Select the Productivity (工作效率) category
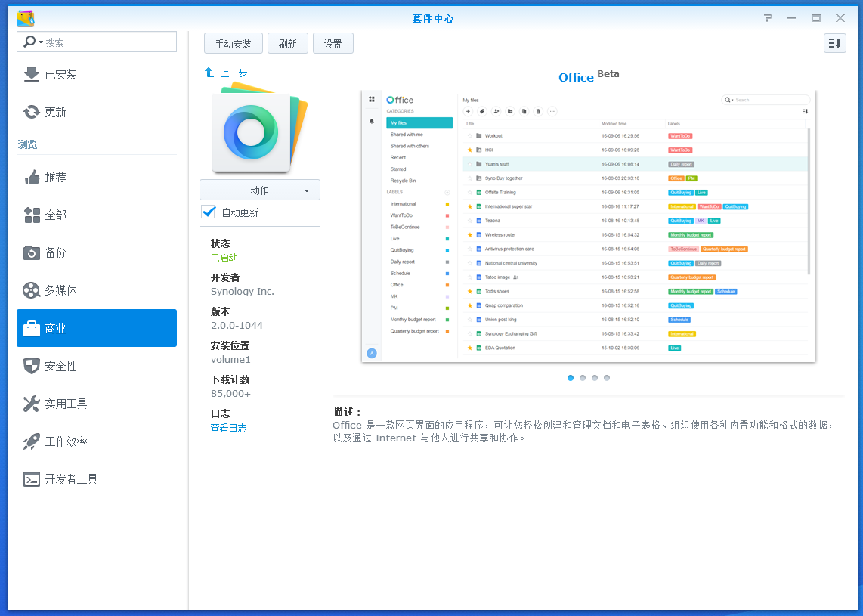Image resolution: width=863 pixels, height=616 pixels. pyautogui.click(x=96, y=441)
